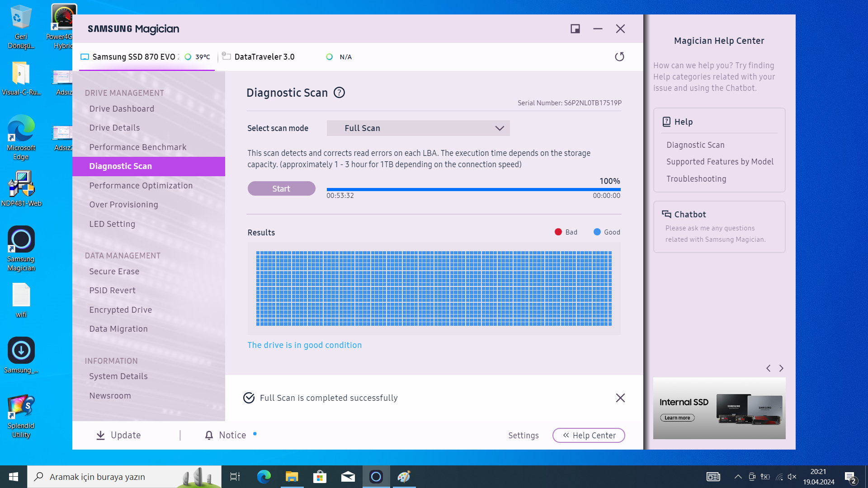Image resolution: width=868 pixels, height=488 pixels.
Task: Click the Update download icon
Action: 100,435
